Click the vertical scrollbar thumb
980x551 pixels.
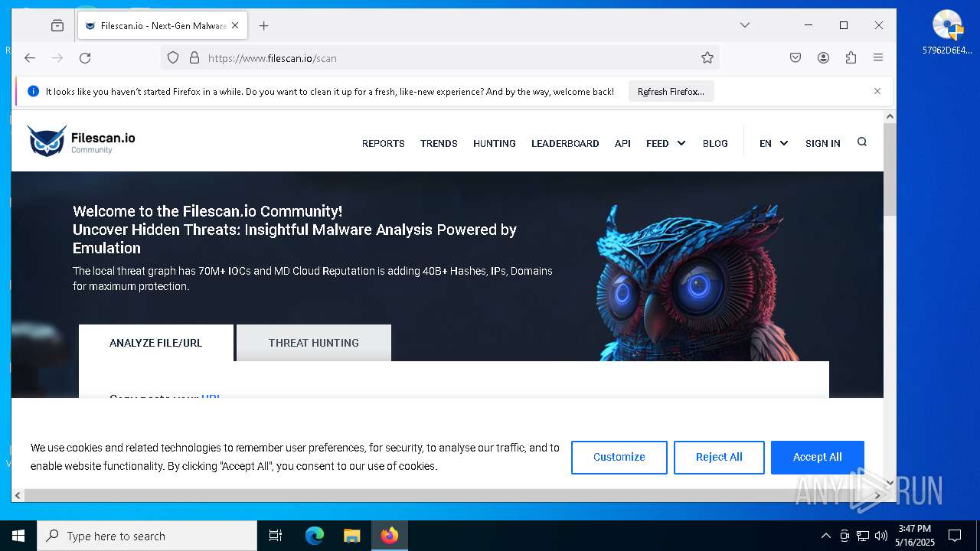890,170
